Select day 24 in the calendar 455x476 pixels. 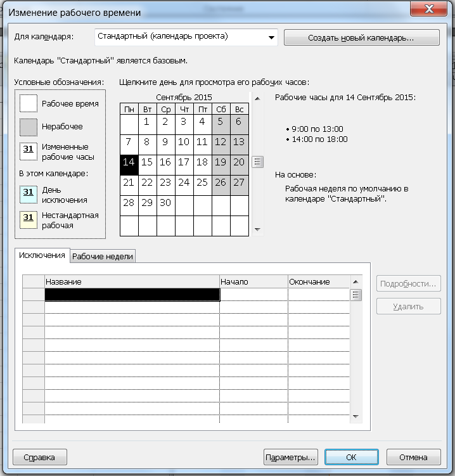[184, 185]
